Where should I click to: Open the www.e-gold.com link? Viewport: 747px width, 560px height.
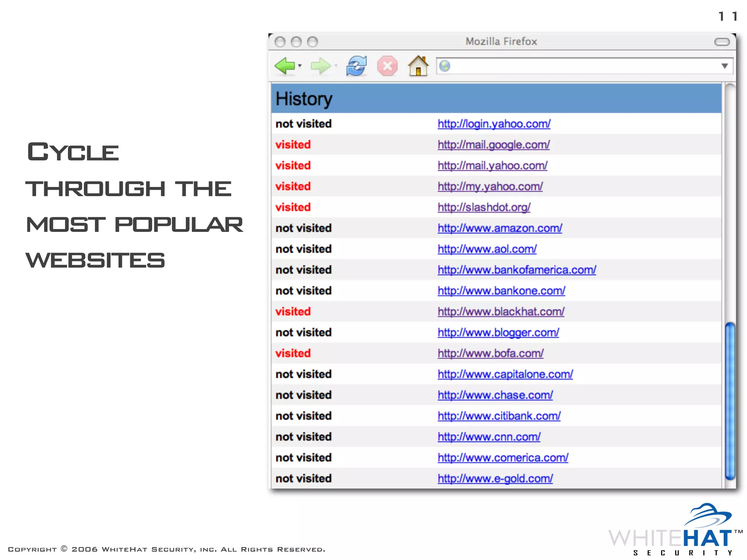[495, 478]
